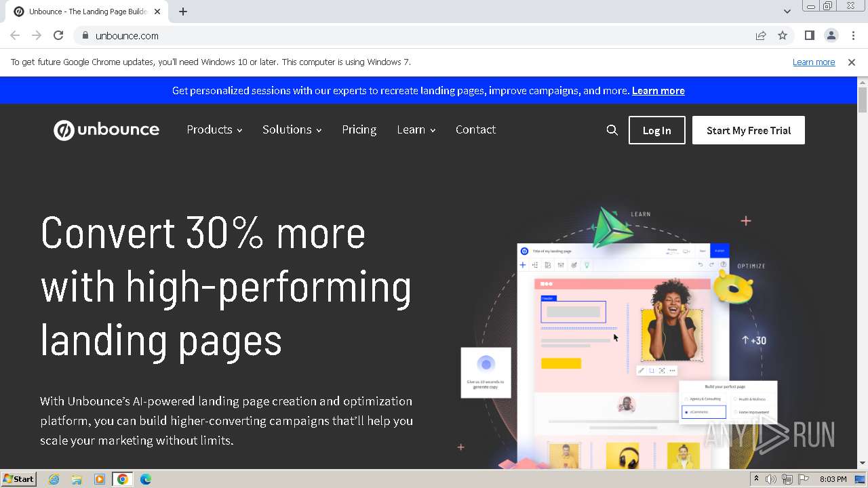Close the Unbounce browser tab

(x=157, y=12)
